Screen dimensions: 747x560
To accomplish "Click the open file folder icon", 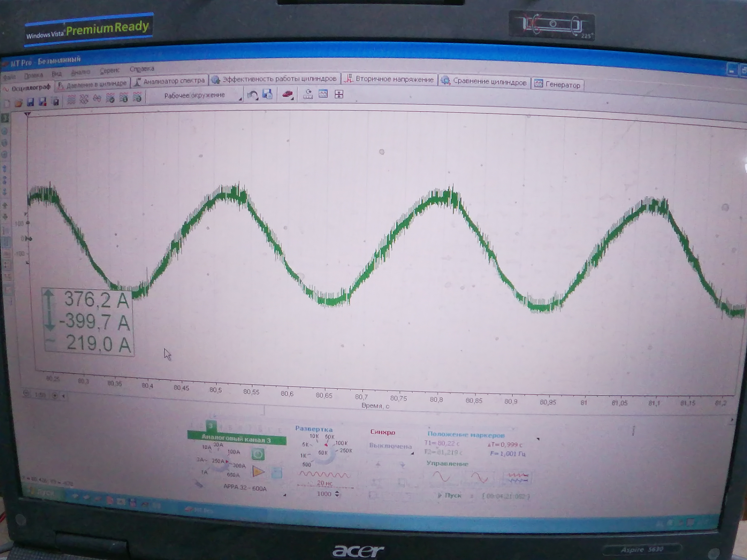I will (x=19, y=103).
